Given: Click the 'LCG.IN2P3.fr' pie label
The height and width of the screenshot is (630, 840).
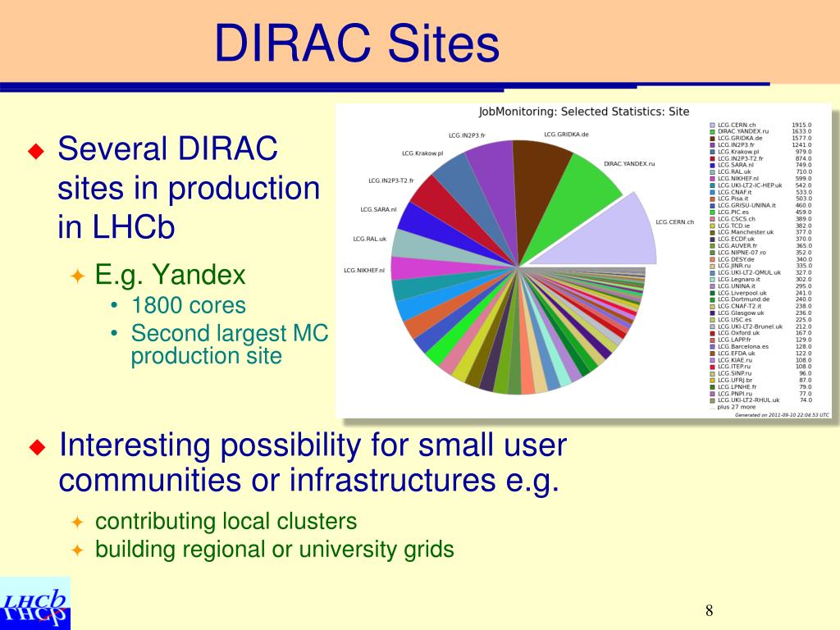Looking at the screenshot, I should coord(467,135).
